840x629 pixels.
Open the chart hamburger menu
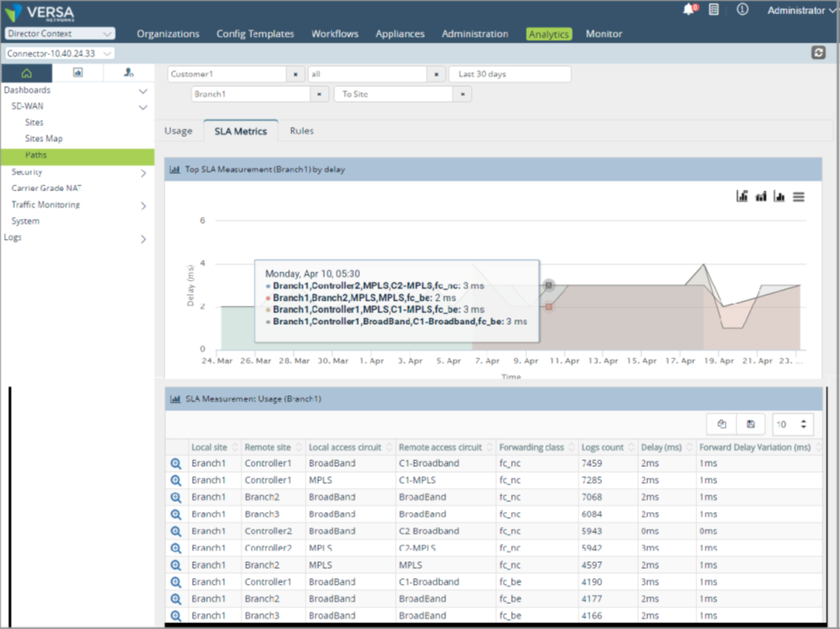[x=799, y=197]
